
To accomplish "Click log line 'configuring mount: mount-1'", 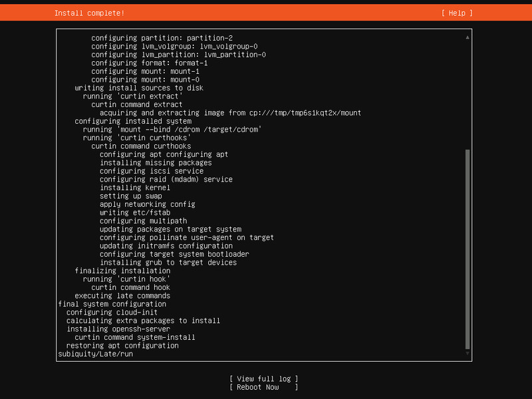I will 145,71.
